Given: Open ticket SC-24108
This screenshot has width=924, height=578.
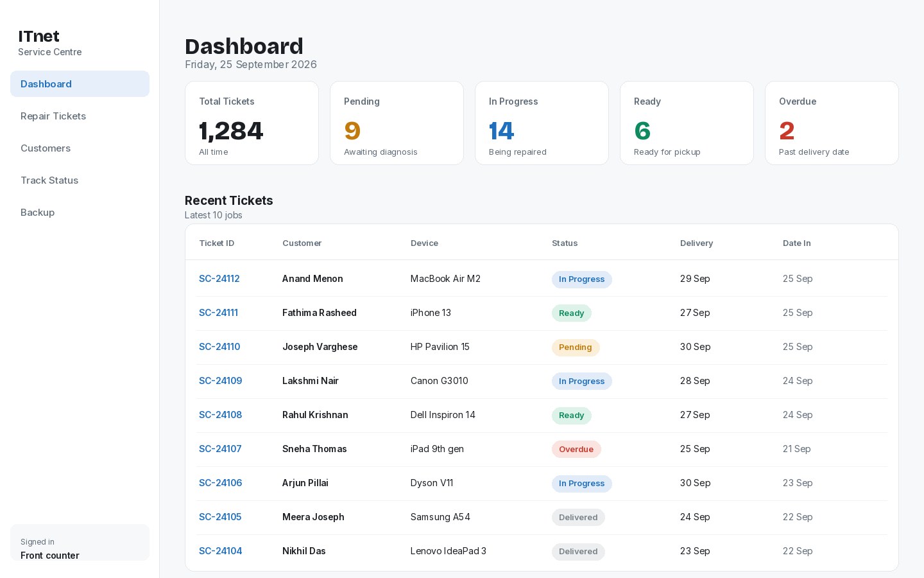Looking at the screenshot, I should point(220,415).
